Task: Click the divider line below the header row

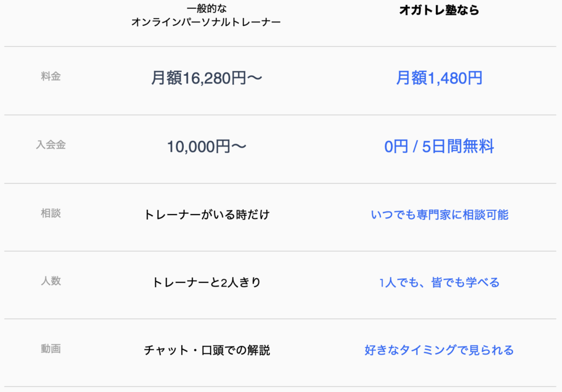Action: pos(280,46)
